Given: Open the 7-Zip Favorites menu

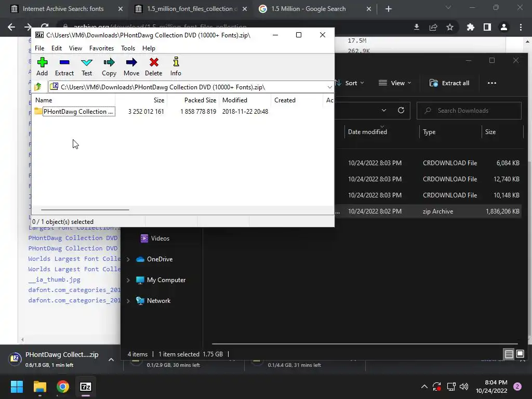Looking at the screenshot, I should [101, 48].
